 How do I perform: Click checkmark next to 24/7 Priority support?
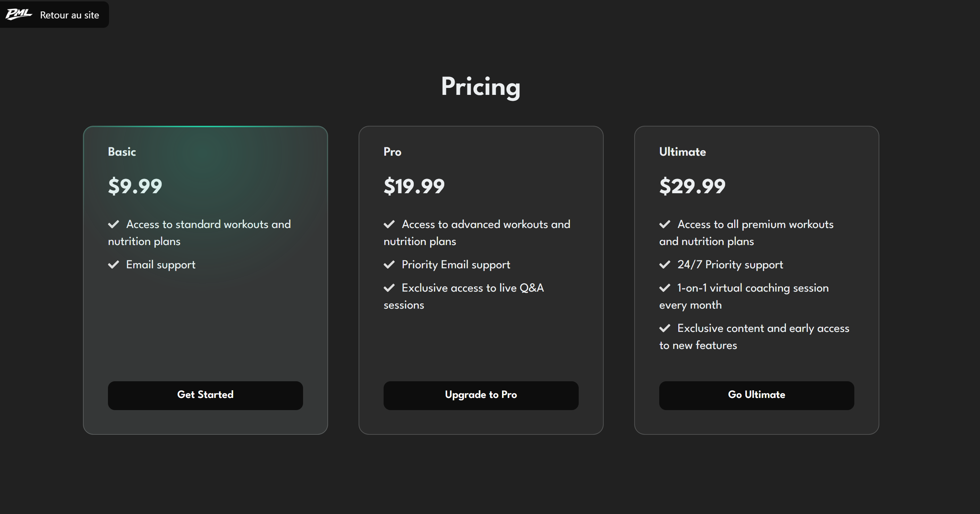coord(665,264)
